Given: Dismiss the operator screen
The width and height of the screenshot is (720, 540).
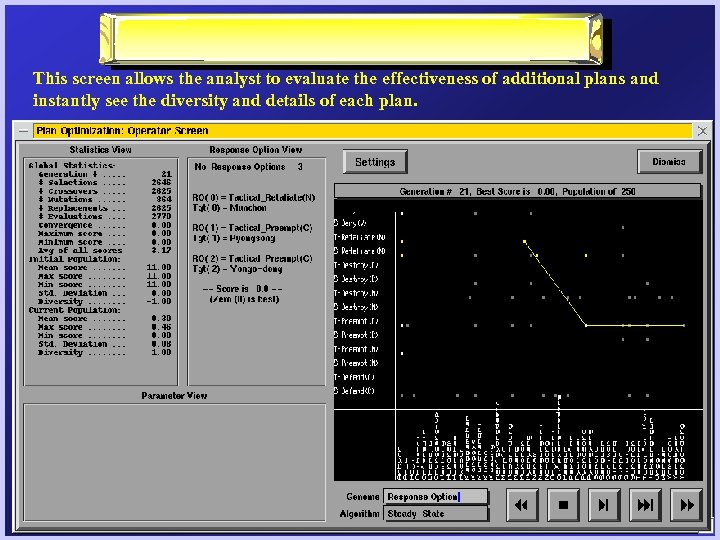Looking at the screenshot, I should [669, 162].
